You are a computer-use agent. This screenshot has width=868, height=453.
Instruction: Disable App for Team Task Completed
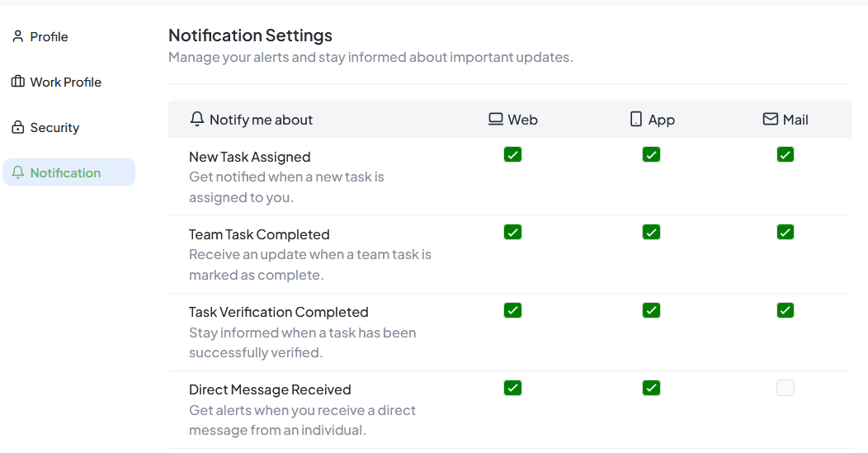[651, 232]
